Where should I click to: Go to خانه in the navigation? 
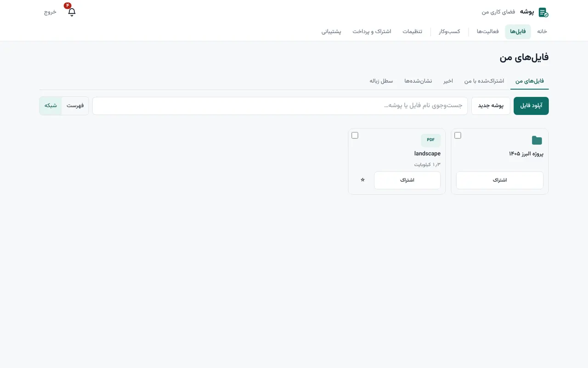pyautogui.click(x=542, y=32)
